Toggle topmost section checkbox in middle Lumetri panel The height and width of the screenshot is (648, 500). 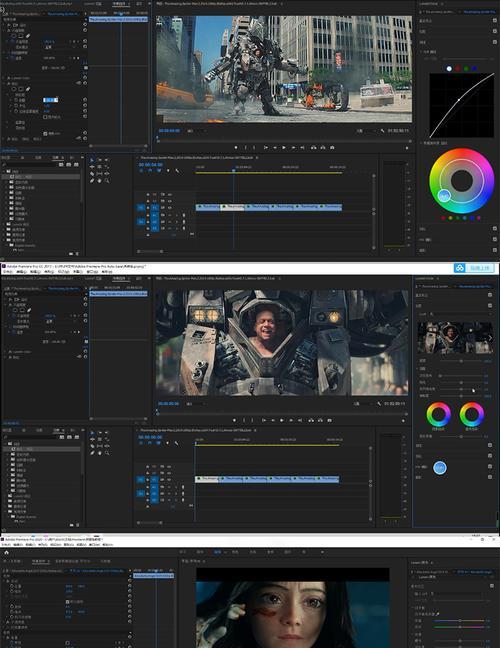[490, 295]
